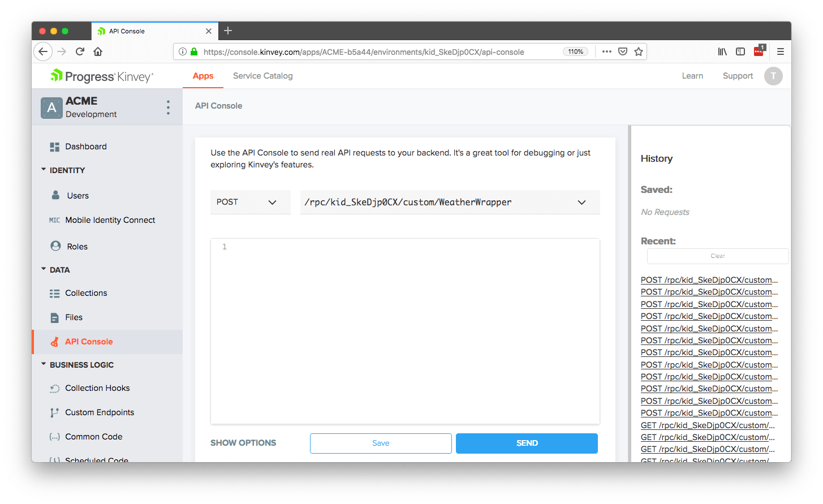Open the ACME environment options menu
This screenshot has width=823, height=504.
tap(168, 107)
